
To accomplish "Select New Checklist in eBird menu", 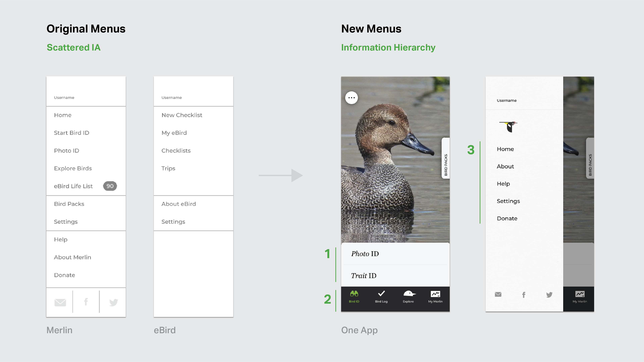I will click(182, 115).
